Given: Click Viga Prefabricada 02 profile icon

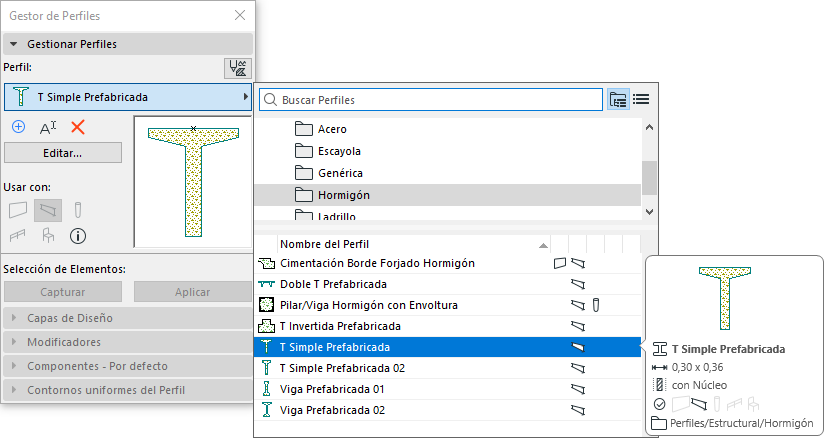Looking at the screenshot, I should 267,410.
